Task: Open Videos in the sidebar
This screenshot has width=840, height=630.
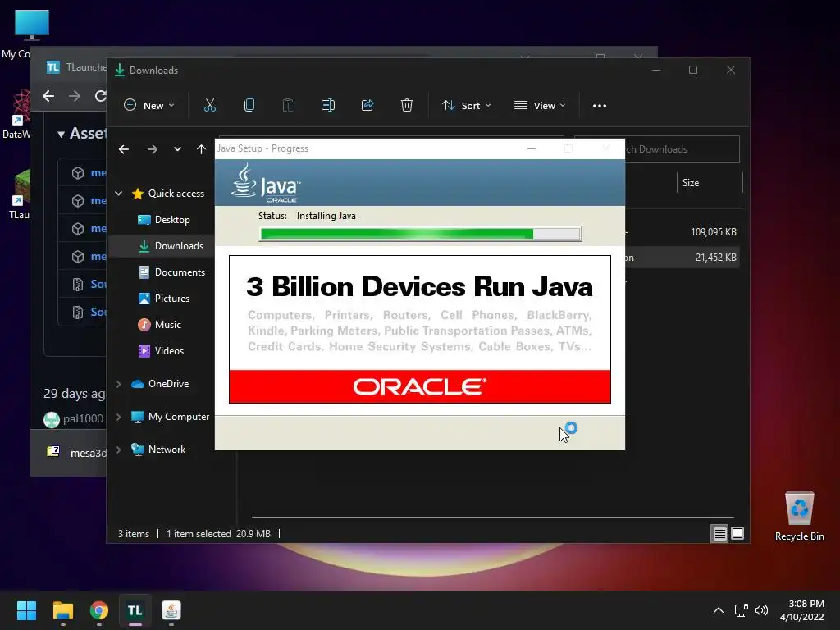Action: pyautogui.click(x=161, y=351)
